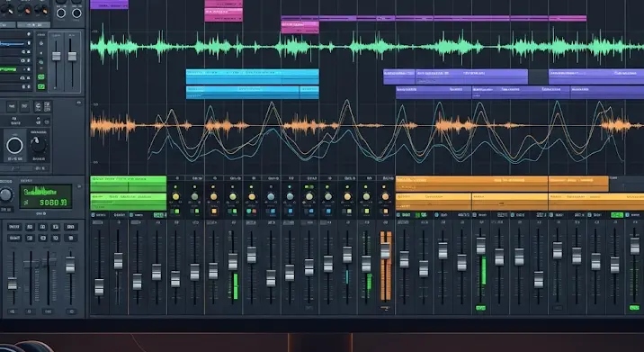Open the wider gray tab beneath the orange-tipped knobs
The width and height of the screenshot is (644, 352).
[x=33, y=24]
